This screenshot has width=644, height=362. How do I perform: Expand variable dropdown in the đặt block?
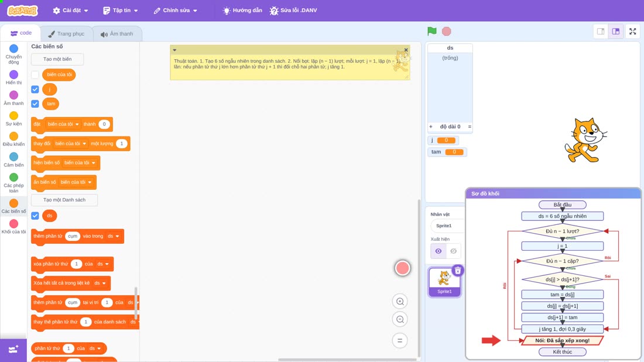[63, 124]
